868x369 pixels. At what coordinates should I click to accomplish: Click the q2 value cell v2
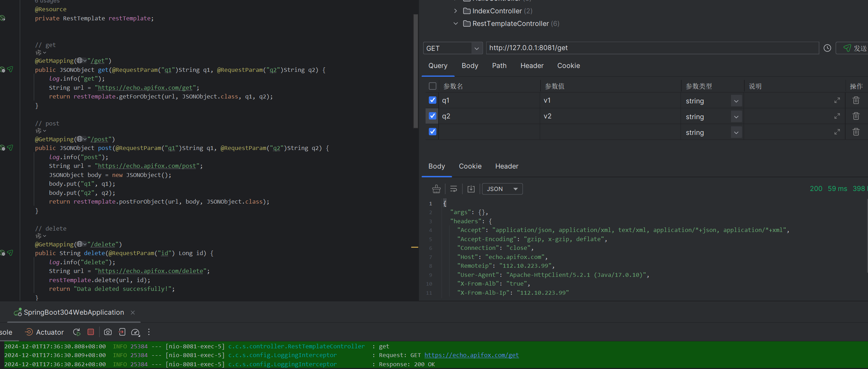pos(610,116)
